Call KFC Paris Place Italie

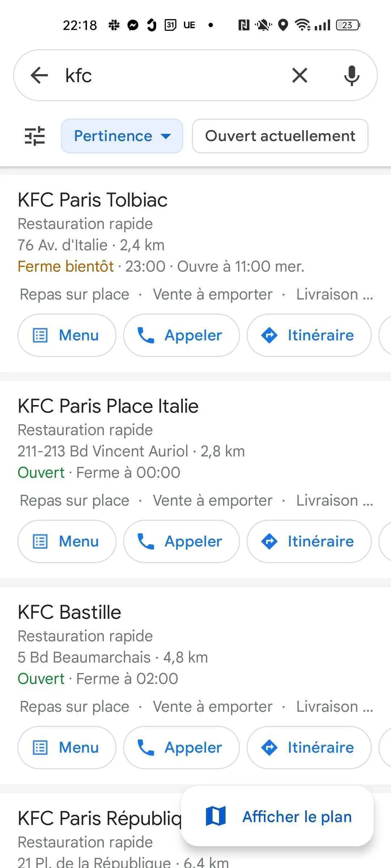tap(181, 541)
